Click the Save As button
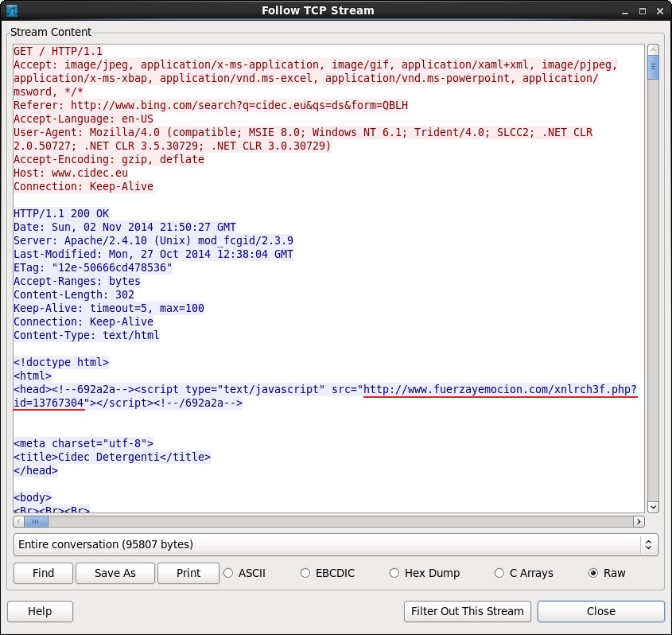 (x=115, y=573)
